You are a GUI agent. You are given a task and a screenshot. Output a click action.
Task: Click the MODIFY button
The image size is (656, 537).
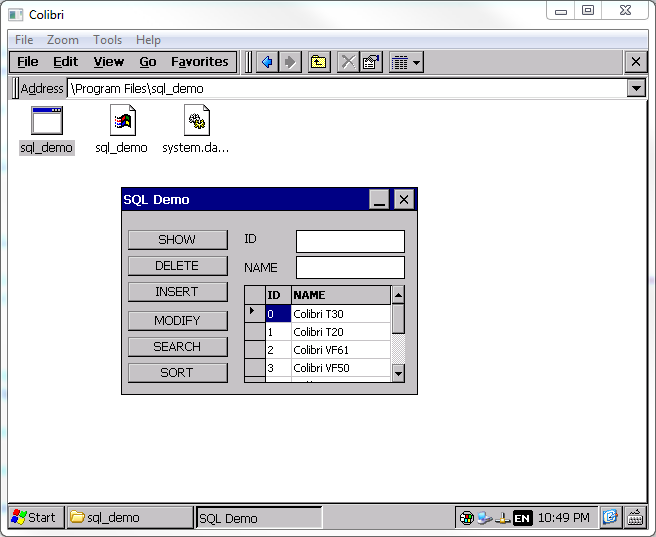178,320
